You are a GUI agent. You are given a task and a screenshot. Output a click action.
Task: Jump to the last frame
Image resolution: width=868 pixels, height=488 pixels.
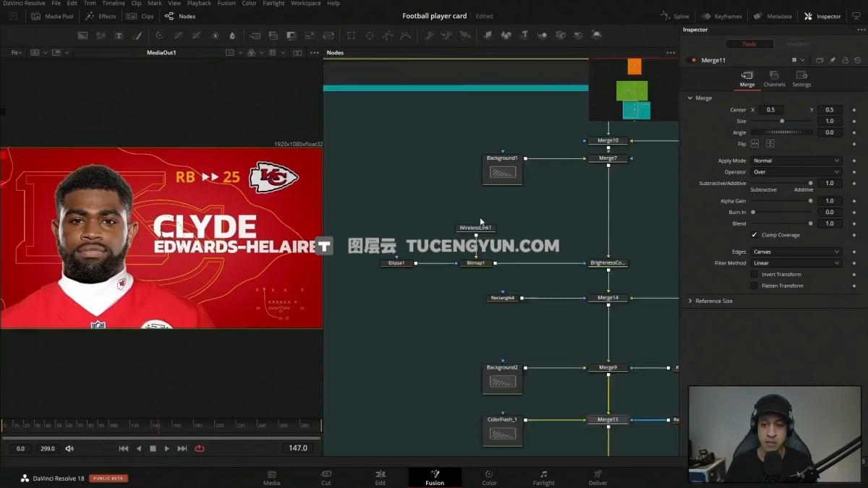[x=182, y=448]
